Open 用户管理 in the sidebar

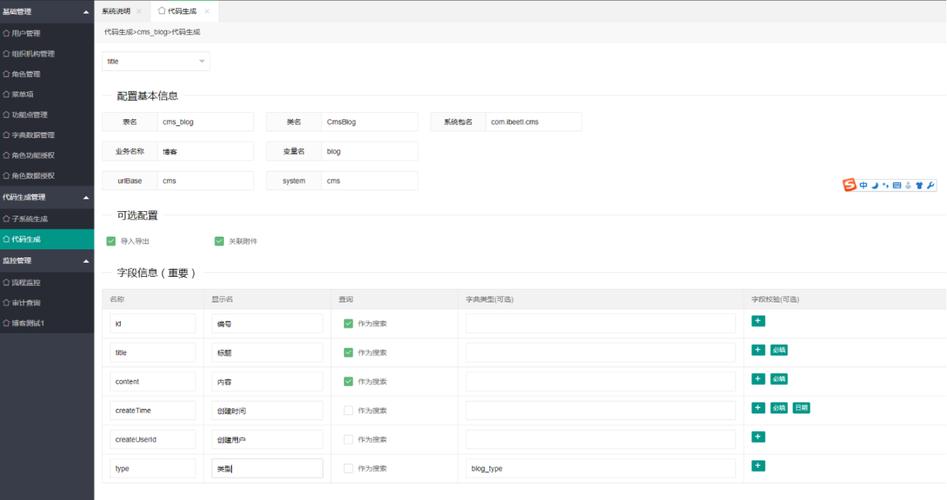pos(26,33)
